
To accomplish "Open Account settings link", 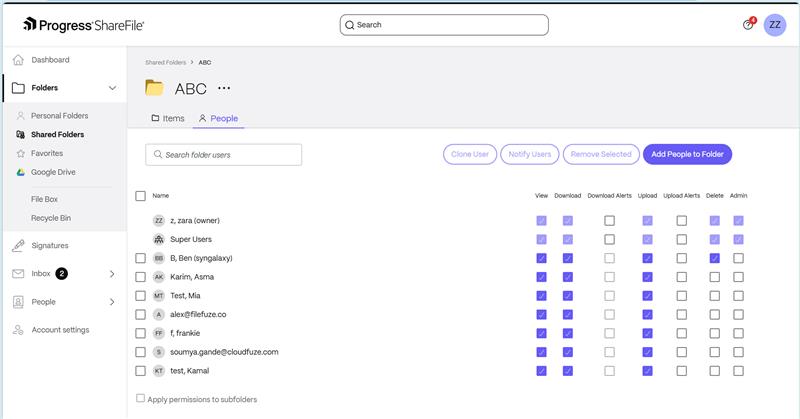I will [x=60, y=330].
